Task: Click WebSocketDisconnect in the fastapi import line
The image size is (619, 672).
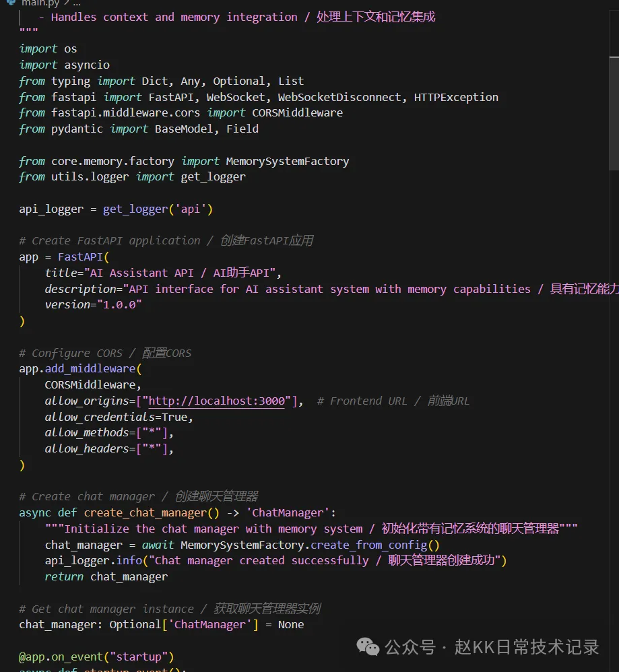Action: pos(339,97)
